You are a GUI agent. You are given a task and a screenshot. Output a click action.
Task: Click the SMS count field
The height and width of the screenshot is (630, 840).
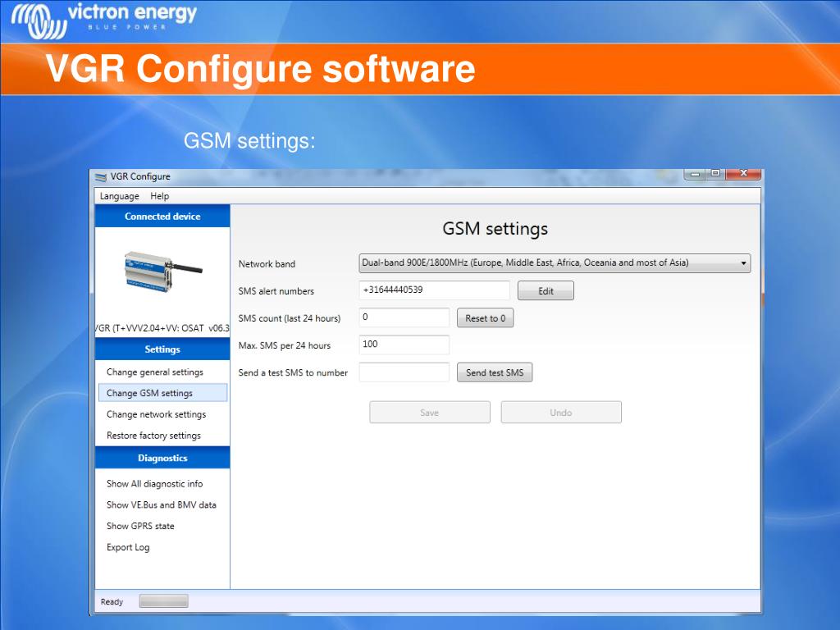pos(404,317)
